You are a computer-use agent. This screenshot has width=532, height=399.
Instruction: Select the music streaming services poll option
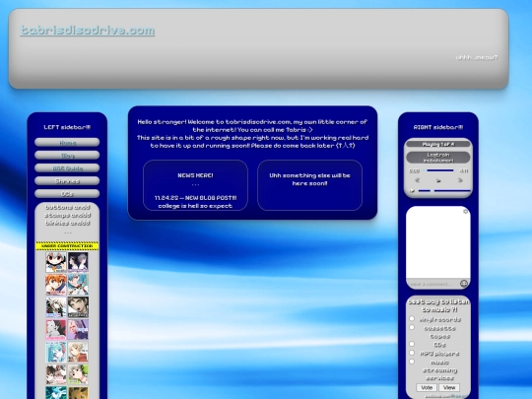coord(412,362)
